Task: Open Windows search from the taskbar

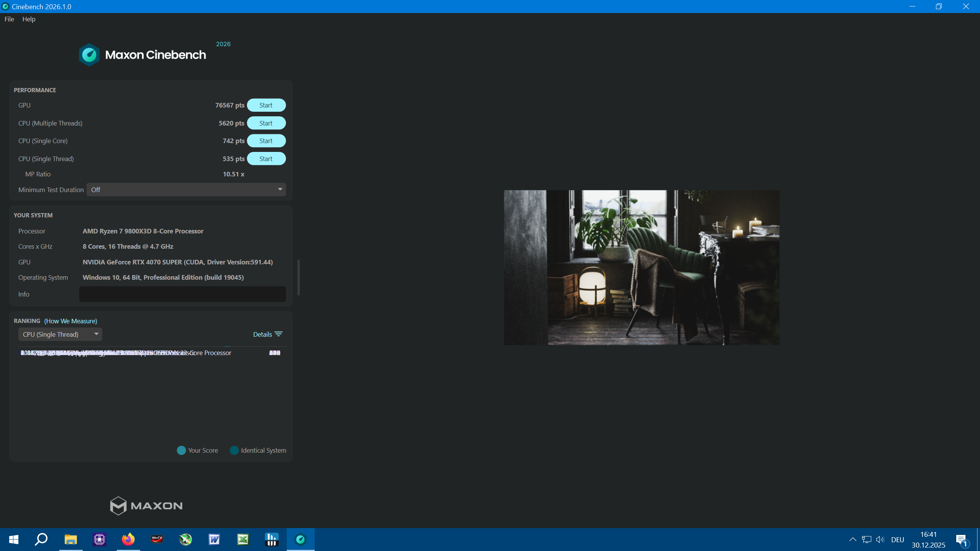Action: 41,540
